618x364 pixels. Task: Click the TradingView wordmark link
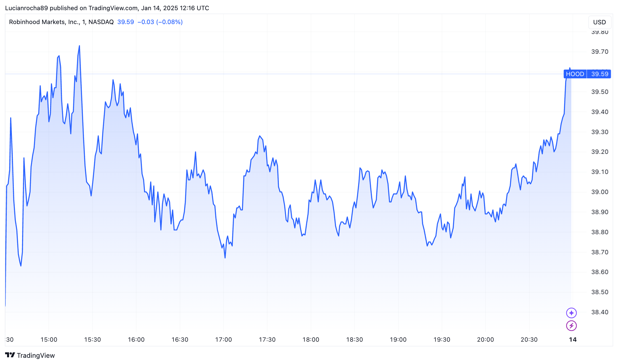[x=36, y=355]
